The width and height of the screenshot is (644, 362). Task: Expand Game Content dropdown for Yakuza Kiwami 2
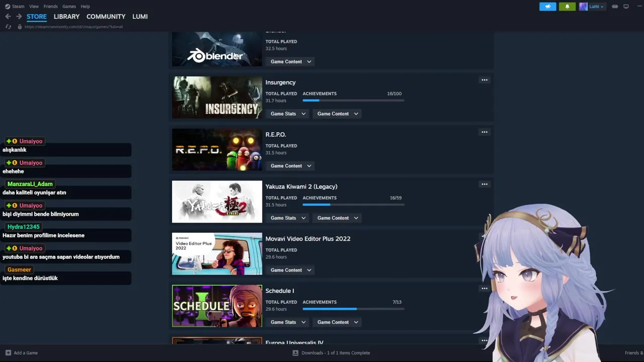338,218
